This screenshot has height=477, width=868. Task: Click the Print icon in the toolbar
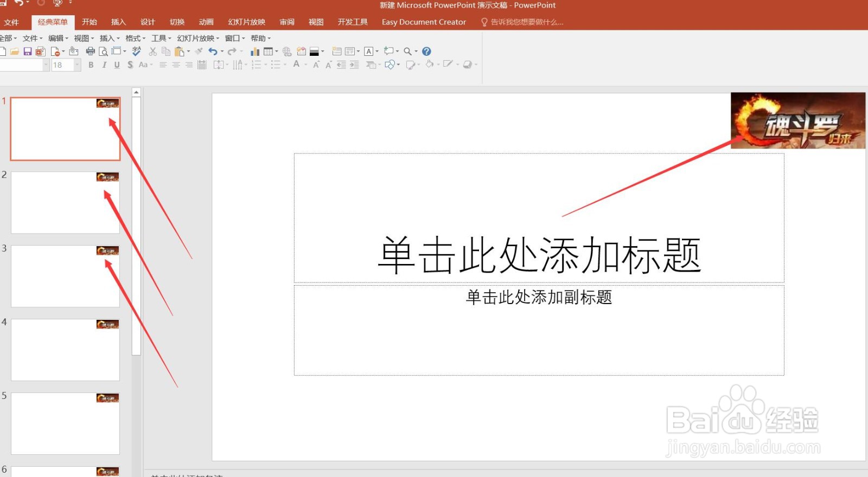(x=91, y=51)
